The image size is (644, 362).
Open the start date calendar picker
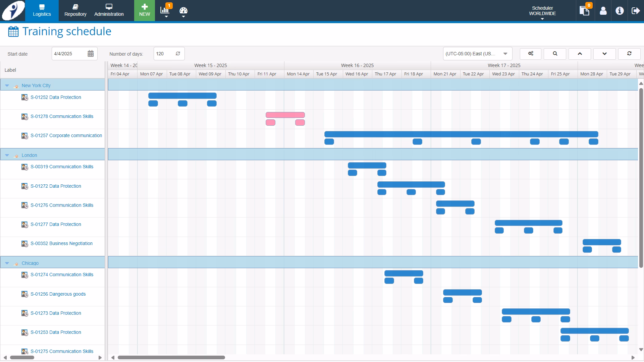tap(91, 54)
